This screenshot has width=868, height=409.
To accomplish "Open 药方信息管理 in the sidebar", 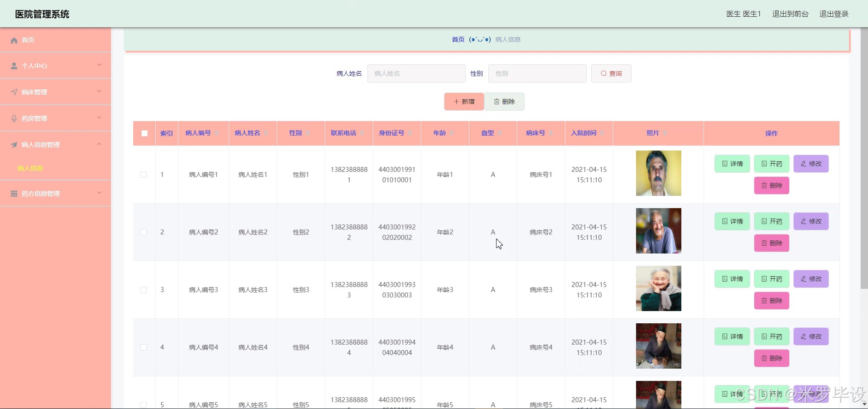I will pyautogui.click(x=55, y=194).
